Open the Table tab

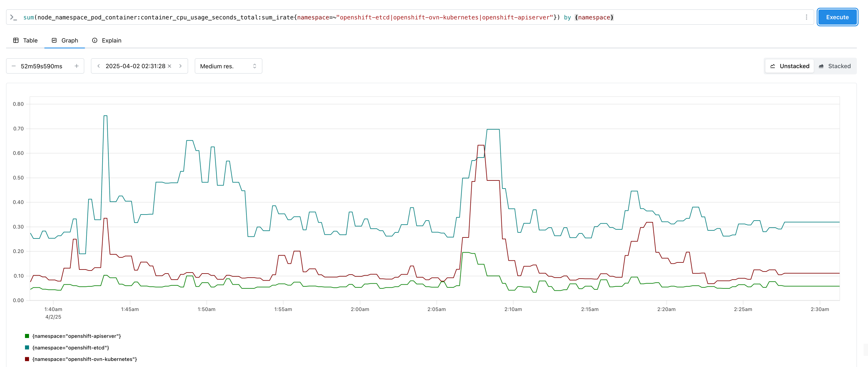pyautogui.click(x=25, y=40)
